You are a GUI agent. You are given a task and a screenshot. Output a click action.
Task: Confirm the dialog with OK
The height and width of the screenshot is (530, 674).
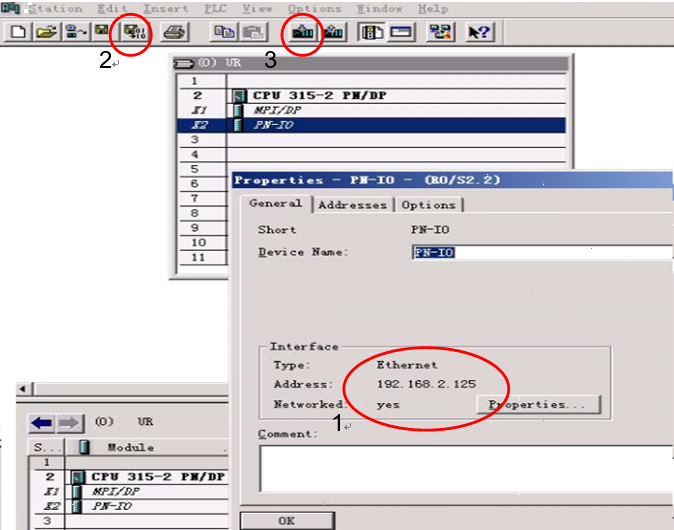coord(287,521)
